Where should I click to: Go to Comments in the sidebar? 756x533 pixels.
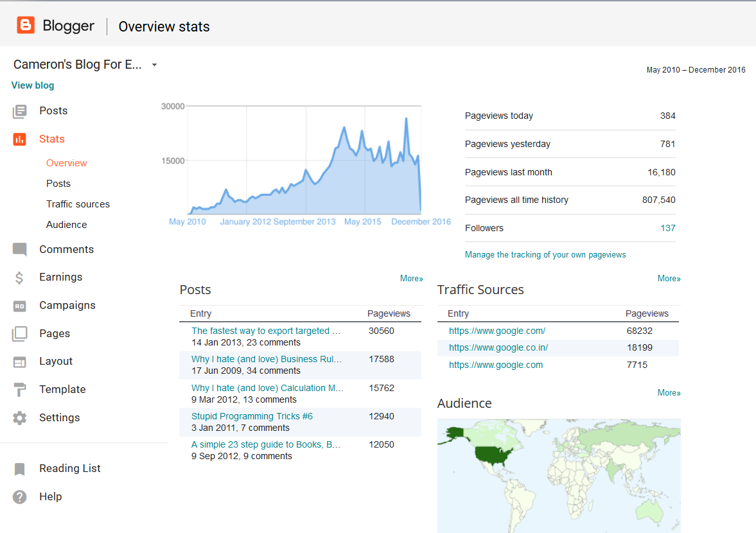[x=67, y=249]
